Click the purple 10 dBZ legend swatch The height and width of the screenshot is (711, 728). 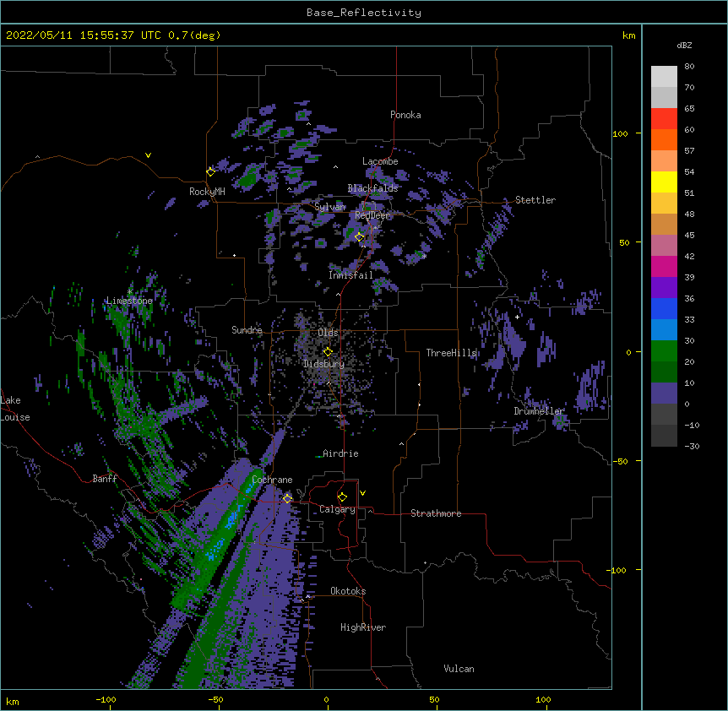point(664,393)
